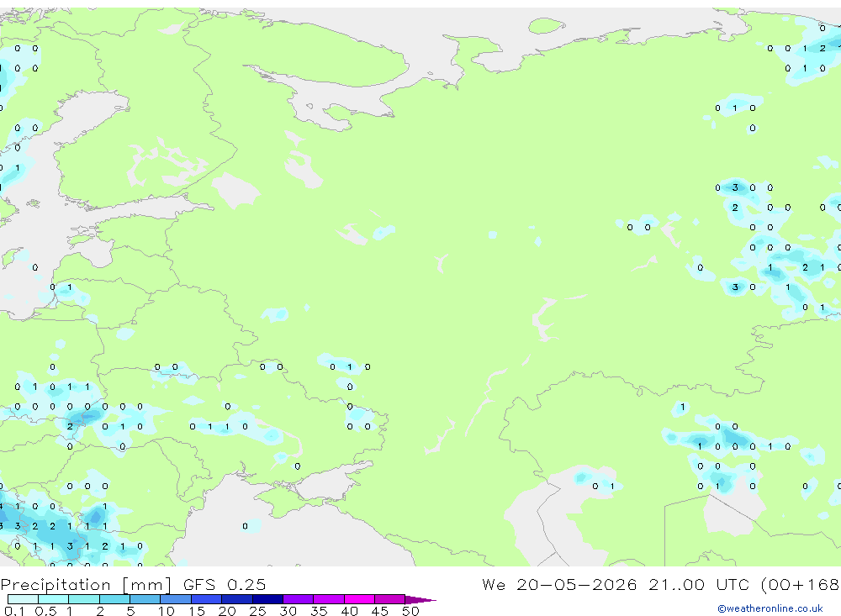
Task: Select the '20-05-2026' forecast date text
Action: coord(577,585)
